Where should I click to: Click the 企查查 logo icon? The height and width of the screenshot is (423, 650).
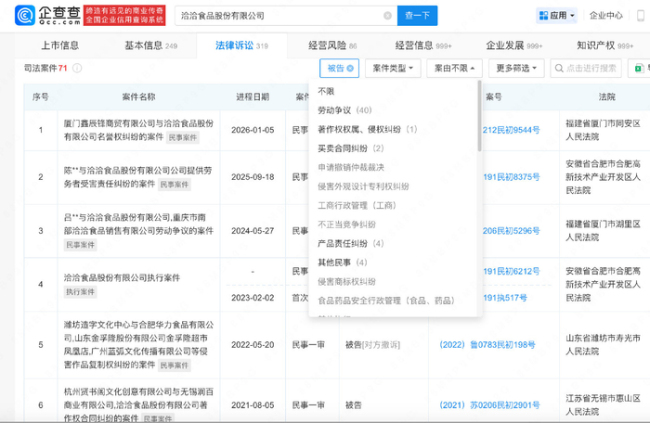(25, 15)
